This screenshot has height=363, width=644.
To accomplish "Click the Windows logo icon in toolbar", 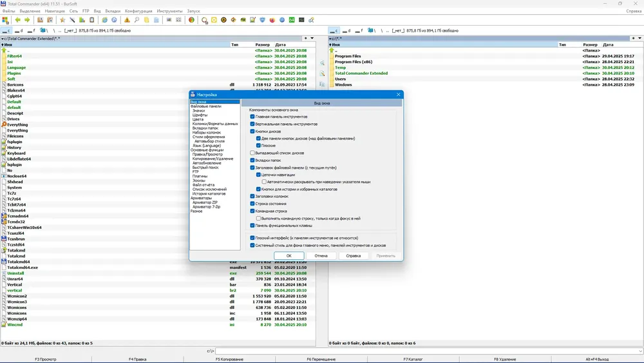I will click(5, 20).
